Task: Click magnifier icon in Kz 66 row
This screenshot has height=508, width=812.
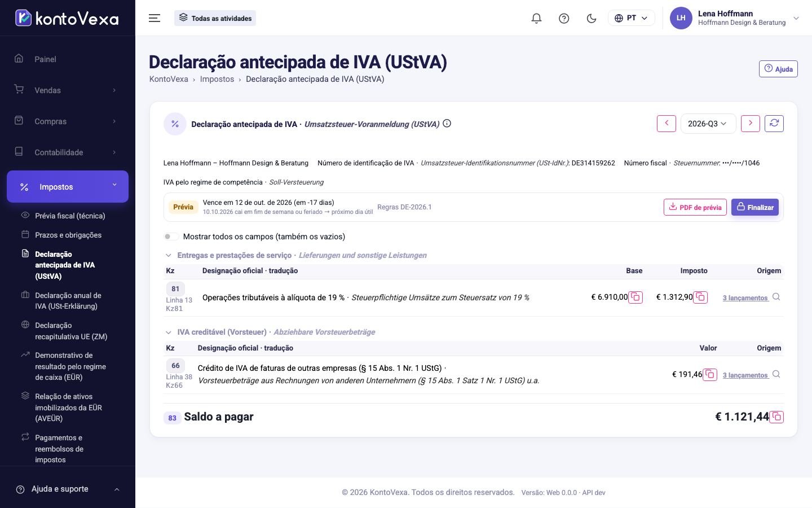Action: [776, 374]
